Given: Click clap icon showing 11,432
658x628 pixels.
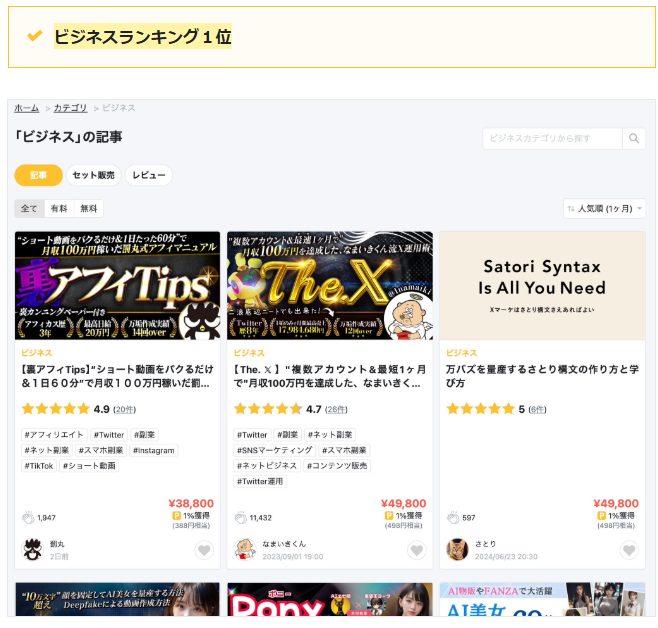Looking at the screenshot, I should (240, 517).
